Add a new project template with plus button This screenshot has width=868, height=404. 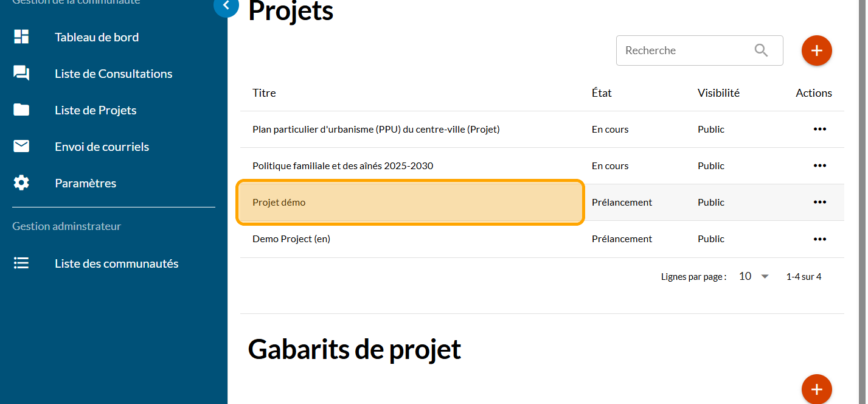[816, 389]
